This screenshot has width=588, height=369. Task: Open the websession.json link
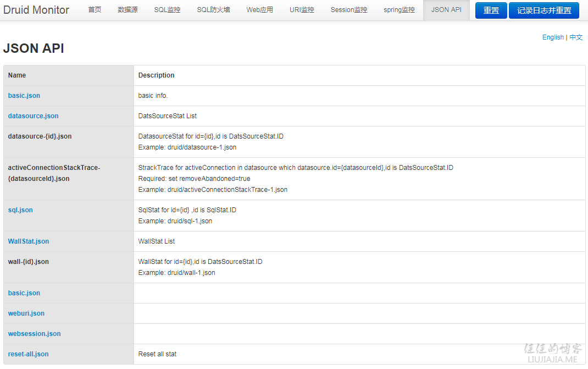pyautogui.click(x=34, y=334)
